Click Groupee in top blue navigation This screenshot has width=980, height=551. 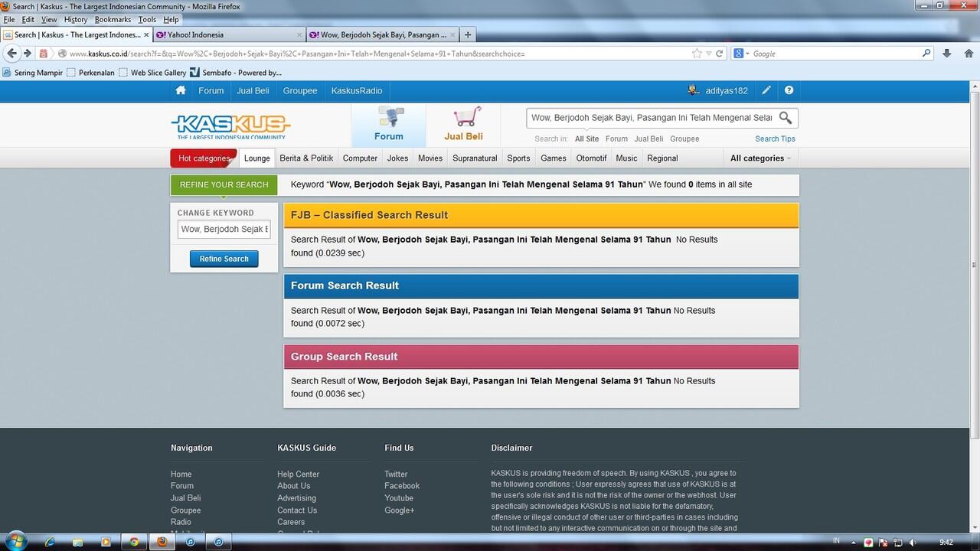[x=300, y=90]
